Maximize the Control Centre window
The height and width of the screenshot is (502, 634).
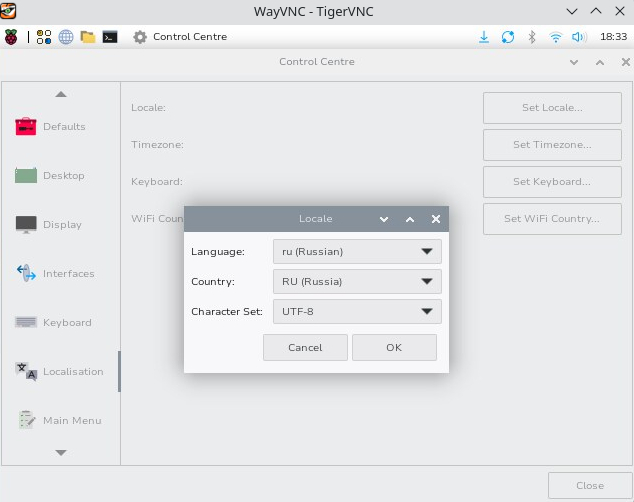pos(600,62)
